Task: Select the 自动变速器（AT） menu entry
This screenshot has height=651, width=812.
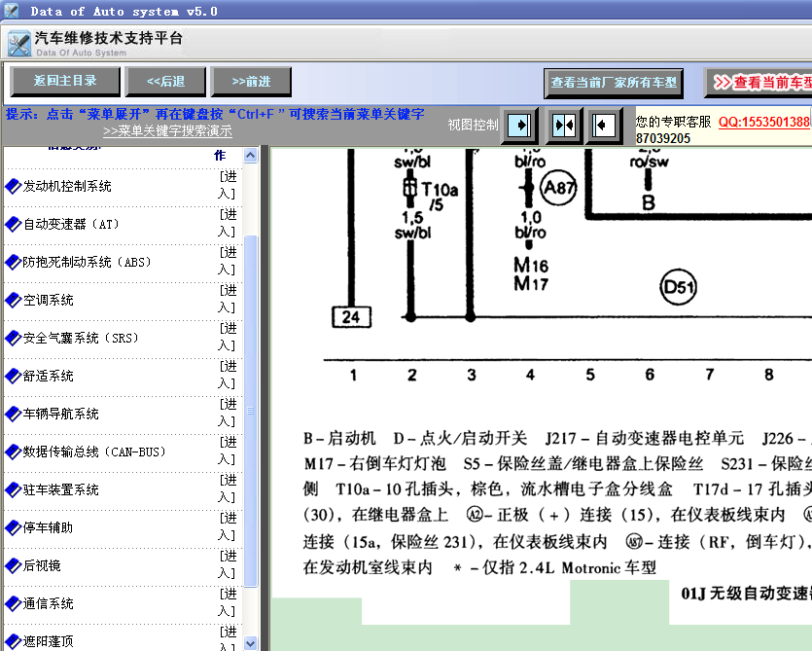Action: [71, 224]
